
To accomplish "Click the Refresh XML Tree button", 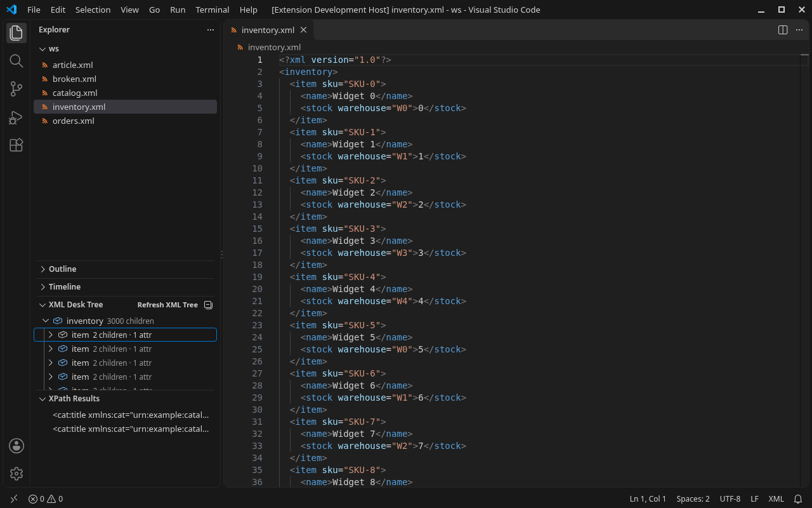I will [x=167, y=305].
